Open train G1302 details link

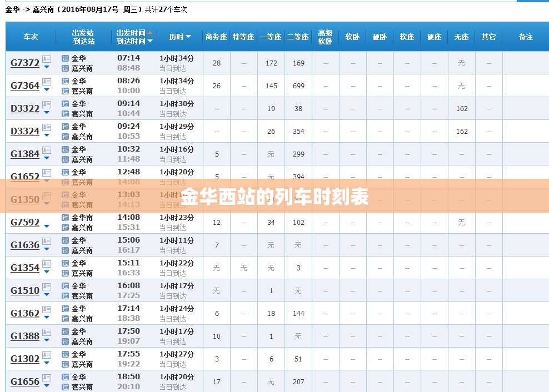pyautogui.click(x=25, y=358)
